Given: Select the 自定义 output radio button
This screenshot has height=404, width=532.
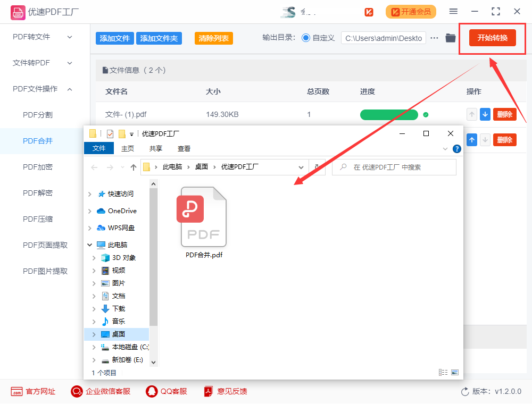Looking at the screenshot, I should tap(306, 38).
